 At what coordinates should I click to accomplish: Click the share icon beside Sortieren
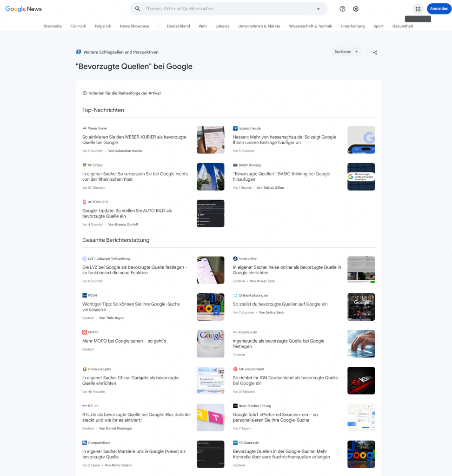(375, 52)
